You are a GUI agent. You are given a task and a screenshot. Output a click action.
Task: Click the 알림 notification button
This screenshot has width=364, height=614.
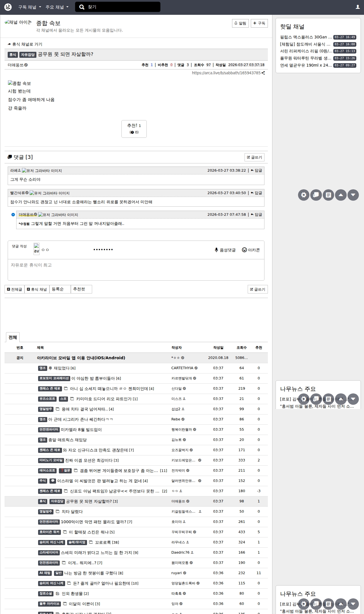pos(240,23)
